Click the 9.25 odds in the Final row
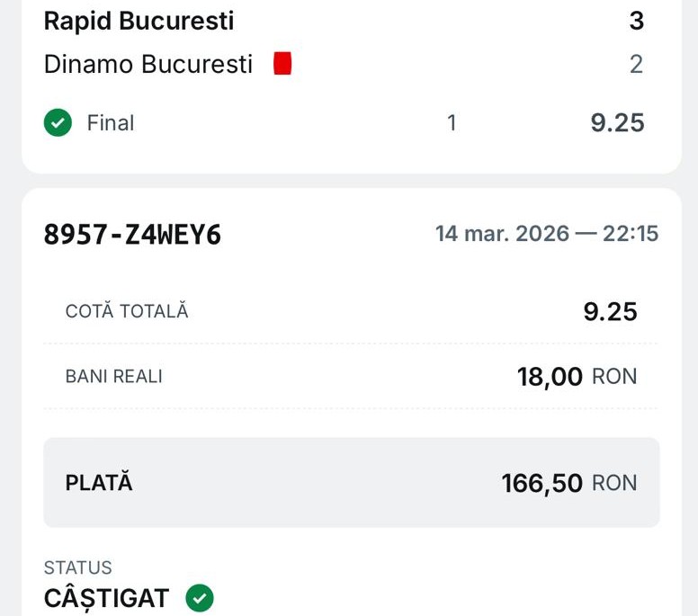The width and height of the screenshot is (698, 616). [617, 123]
